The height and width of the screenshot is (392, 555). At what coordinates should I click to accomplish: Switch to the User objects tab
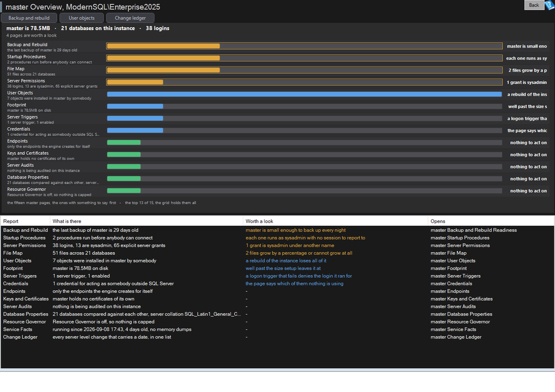pos(81,18)
